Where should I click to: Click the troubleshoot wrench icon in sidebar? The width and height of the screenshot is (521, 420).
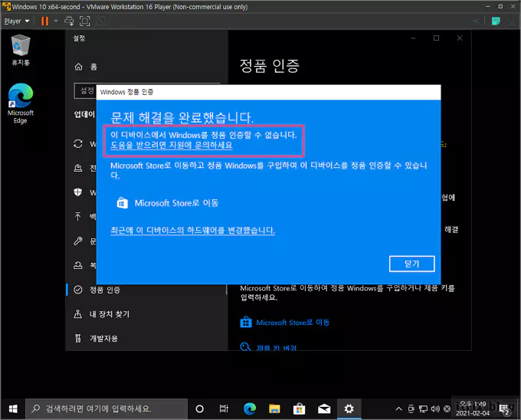point(78,241)
